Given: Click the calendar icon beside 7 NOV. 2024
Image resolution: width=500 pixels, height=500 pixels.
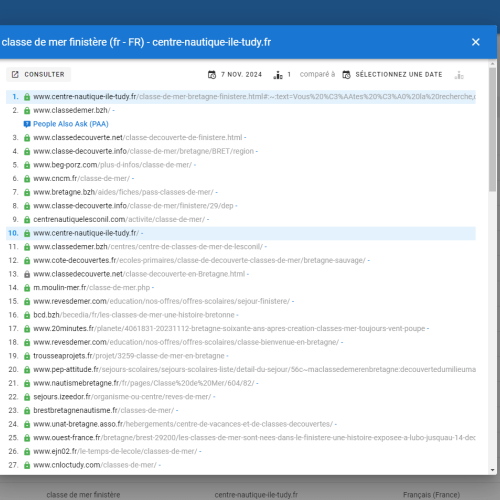Looking at the screenshot, I should (212, 74).
